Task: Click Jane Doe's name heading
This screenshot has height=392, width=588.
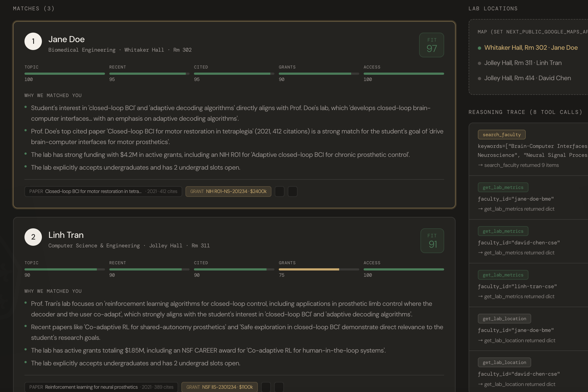Action: pyautogui.click(x=66, y=39)
